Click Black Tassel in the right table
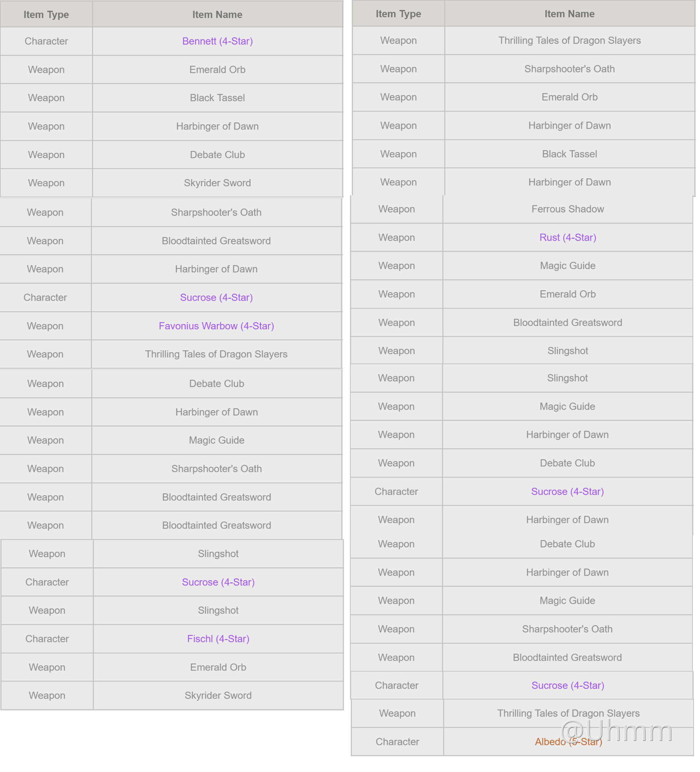Screen dimensions: 700x772 [569, 154]
